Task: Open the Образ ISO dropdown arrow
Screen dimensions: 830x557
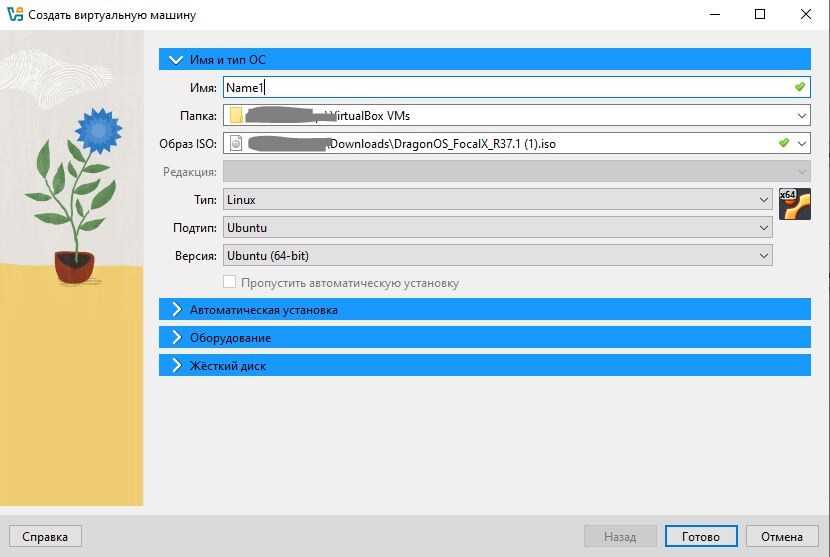Action: 801,143
